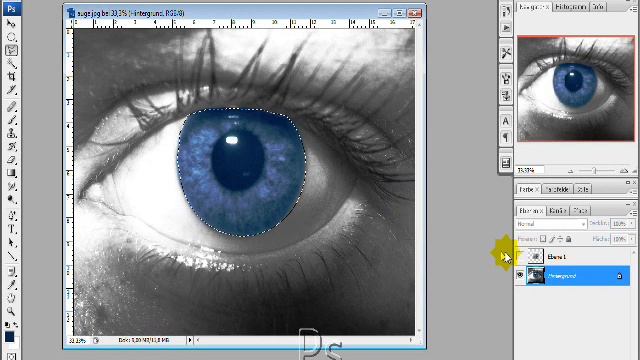Screen dimensions: 640x360
Task: Open the blend mode Normal dropdown
Action: coord(551,224)
